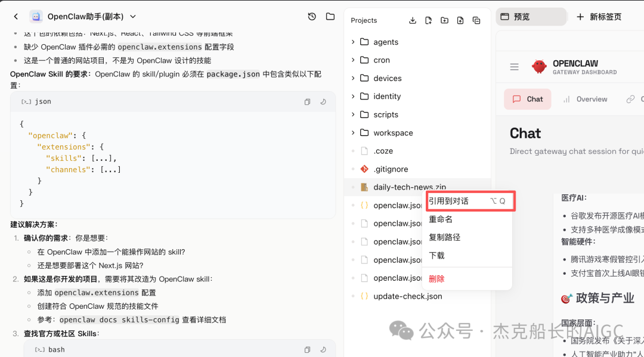Viewport: 644px width, 357px height.
Task: Click the OpenClaw lobster logo
Action: pyautogui.click(x=539, y=67)
